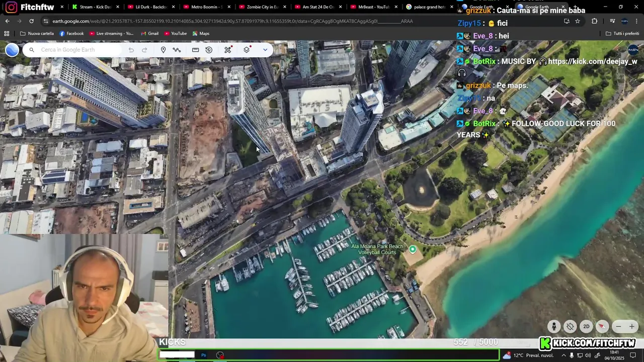Close the Stream - Kick Dashboard tab
This screenshot has width=644, height=362.
click(x=118, y=7)
